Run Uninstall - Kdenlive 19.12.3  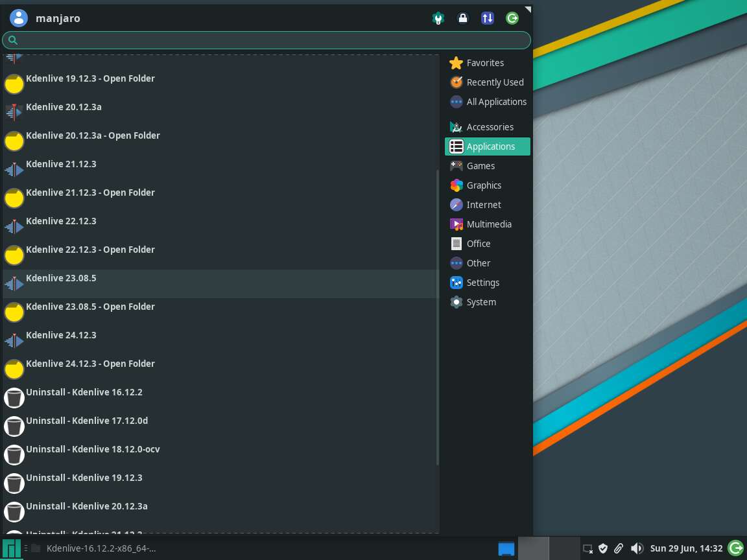click(220, 484)
